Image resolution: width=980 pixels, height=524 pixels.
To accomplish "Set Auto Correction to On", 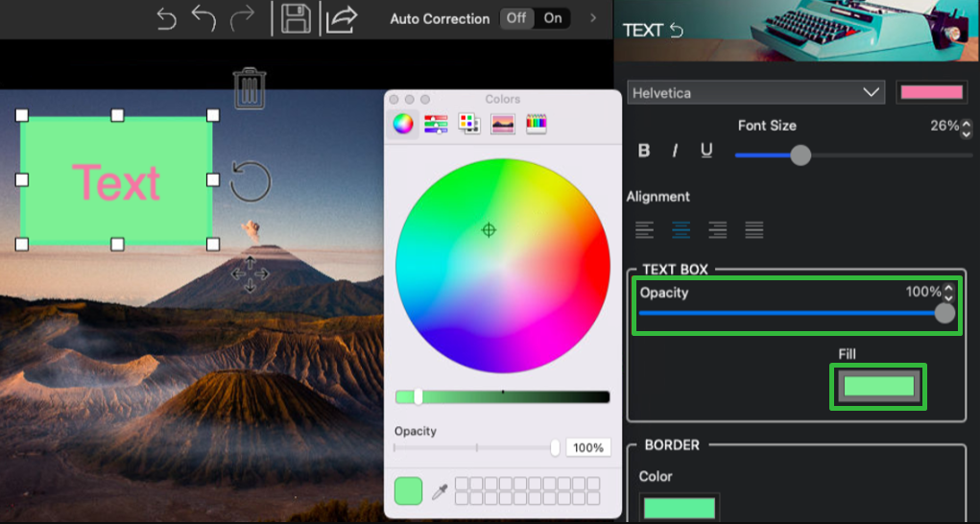I will click(x=553, y=18).
